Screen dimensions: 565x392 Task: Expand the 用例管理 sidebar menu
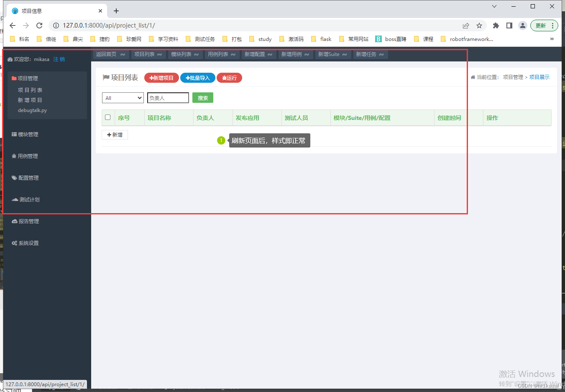(x=25, y=156)
